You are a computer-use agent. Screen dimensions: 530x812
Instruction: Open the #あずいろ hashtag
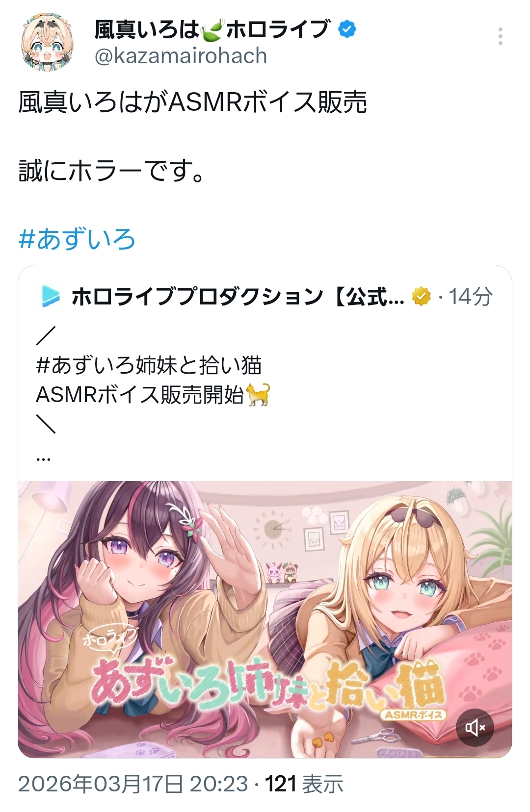[77, 239]
